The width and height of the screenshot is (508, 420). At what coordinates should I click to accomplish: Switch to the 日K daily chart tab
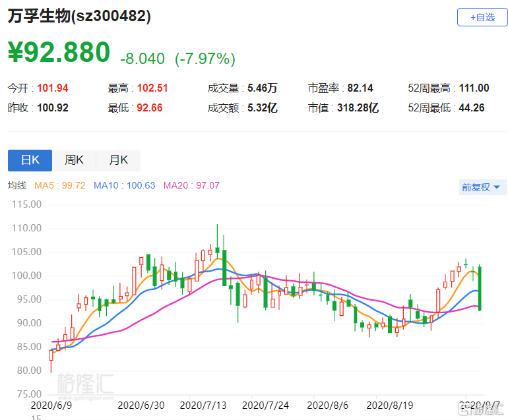coord(30,160)
